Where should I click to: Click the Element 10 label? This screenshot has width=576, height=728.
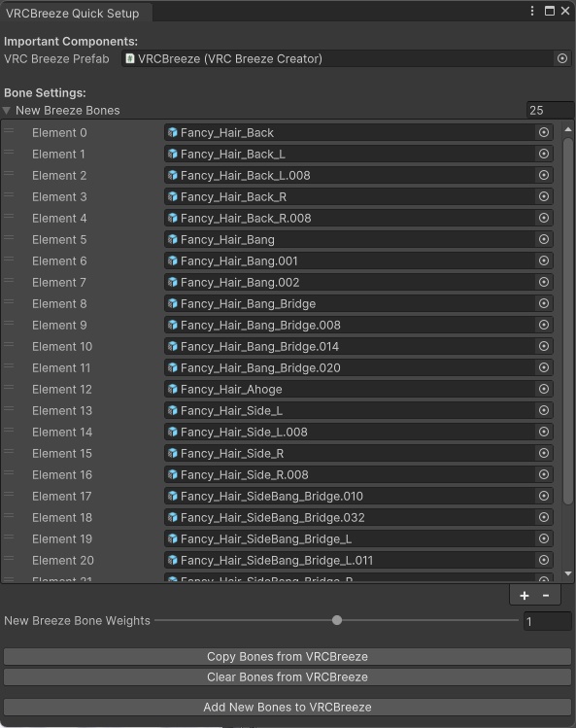(x=62, y=346)
